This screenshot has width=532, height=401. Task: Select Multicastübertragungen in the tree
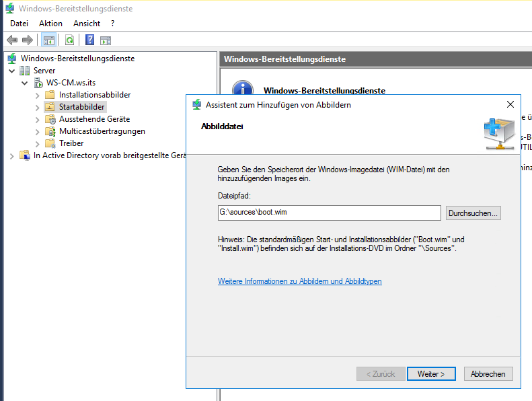click(102, 131)
